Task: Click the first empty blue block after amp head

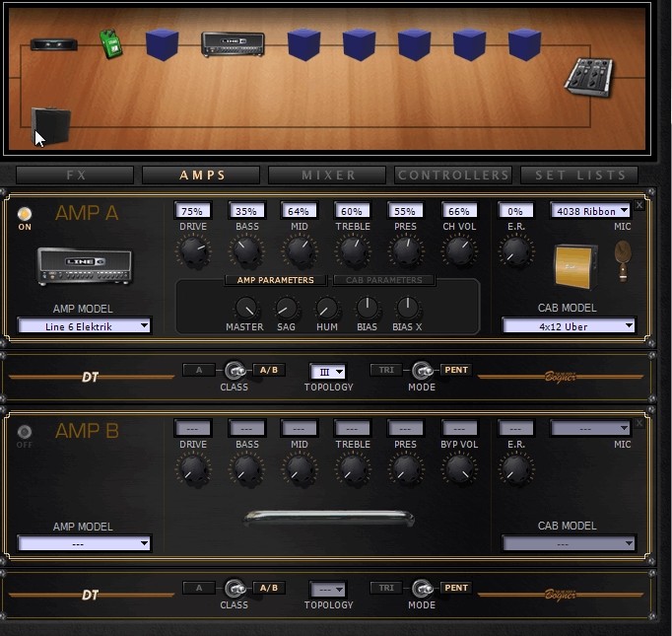Action: pos(303,44)
